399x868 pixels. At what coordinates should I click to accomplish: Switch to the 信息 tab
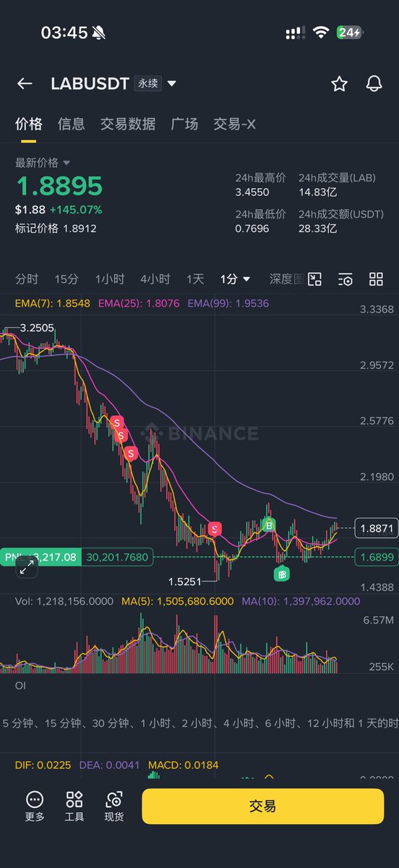[72, 124]
